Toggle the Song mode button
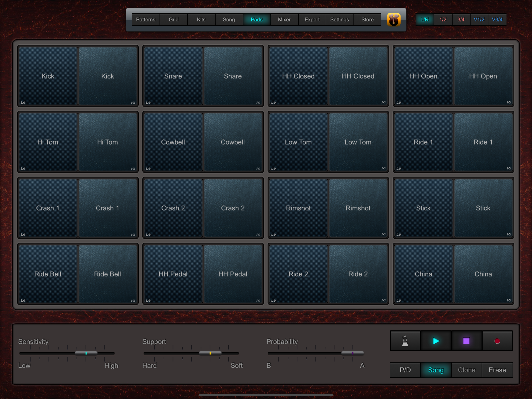The height and width of the screenshot is (399, 532). [436, 370]
